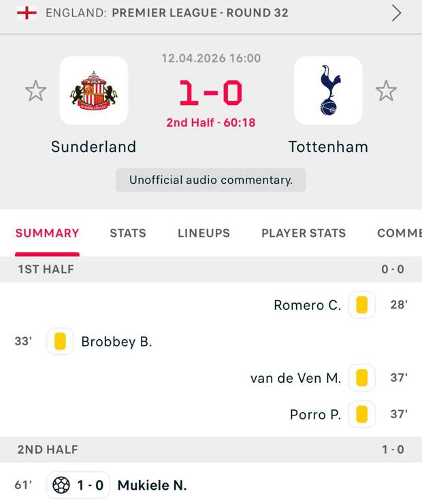Tap the England flag icon
This screenshot has width=422, height=504.
coord(27,13)
